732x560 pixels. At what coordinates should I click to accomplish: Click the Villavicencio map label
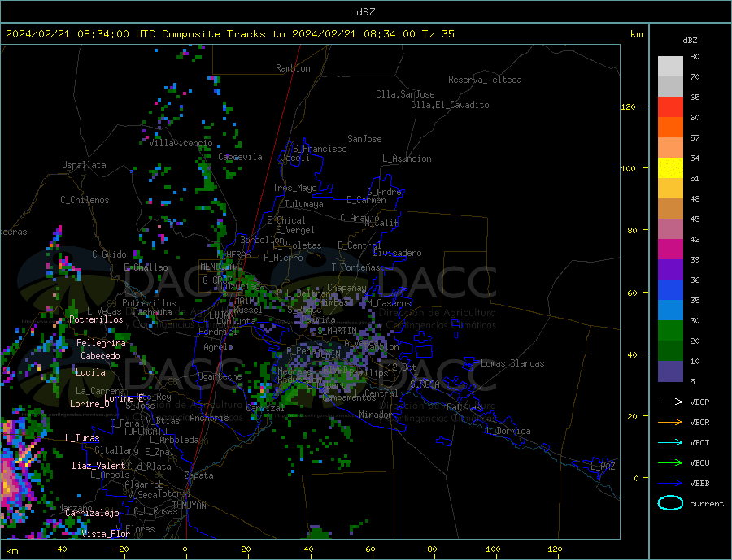click(181, 143)
